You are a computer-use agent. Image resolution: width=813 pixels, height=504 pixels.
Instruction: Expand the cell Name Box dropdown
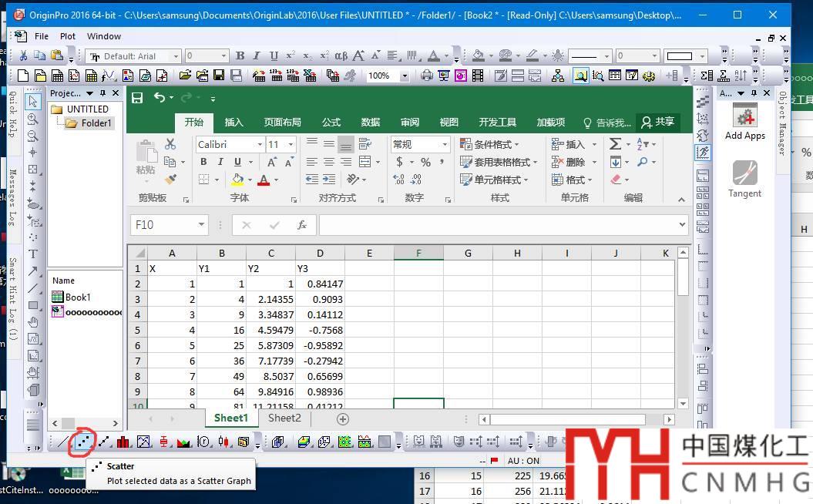tap(201, 225)
